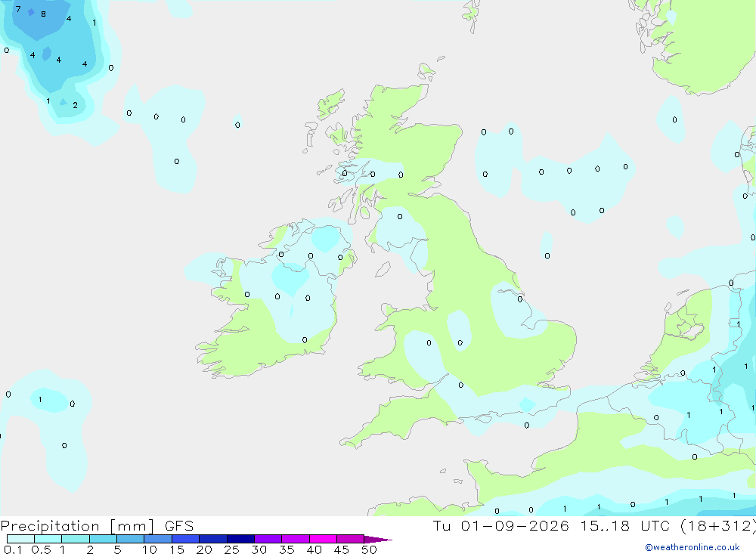Click the '0.1' legend scale label
The width and height of the screenshot is (756, 554).
tap(13, 549)
